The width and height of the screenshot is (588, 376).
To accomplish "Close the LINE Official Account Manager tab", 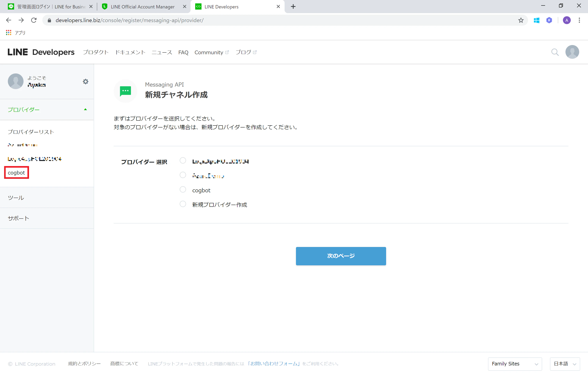I will pyautogui.click(x=185, y=7).
